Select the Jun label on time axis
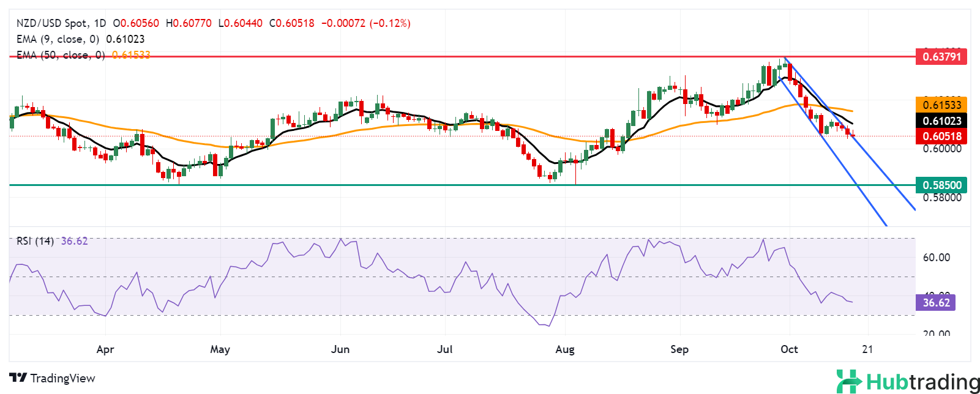980x394 pixels. [340, 349]
